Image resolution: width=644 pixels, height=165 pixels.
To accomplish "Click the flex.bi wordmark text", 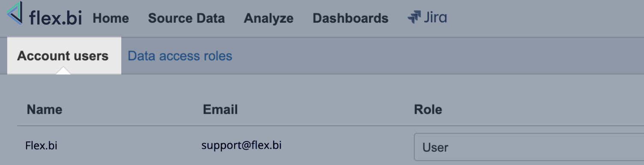I will tap(55, 18).
